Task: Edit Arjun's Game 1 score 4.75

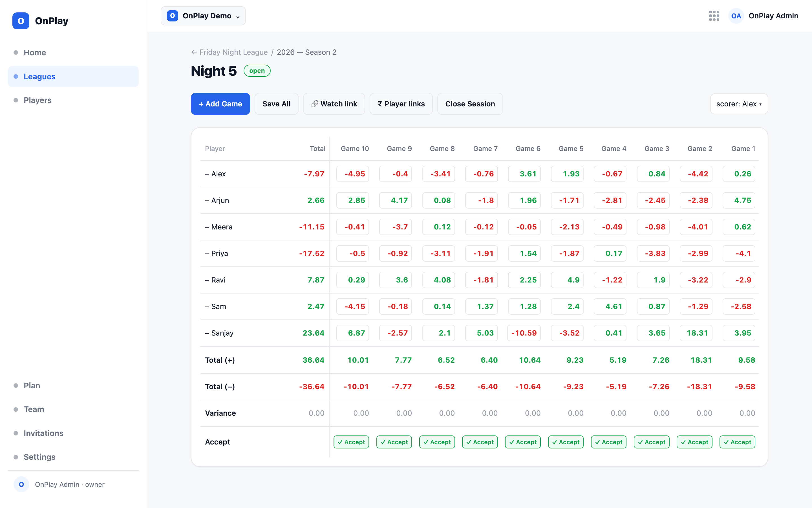Action: click(739, 200)
